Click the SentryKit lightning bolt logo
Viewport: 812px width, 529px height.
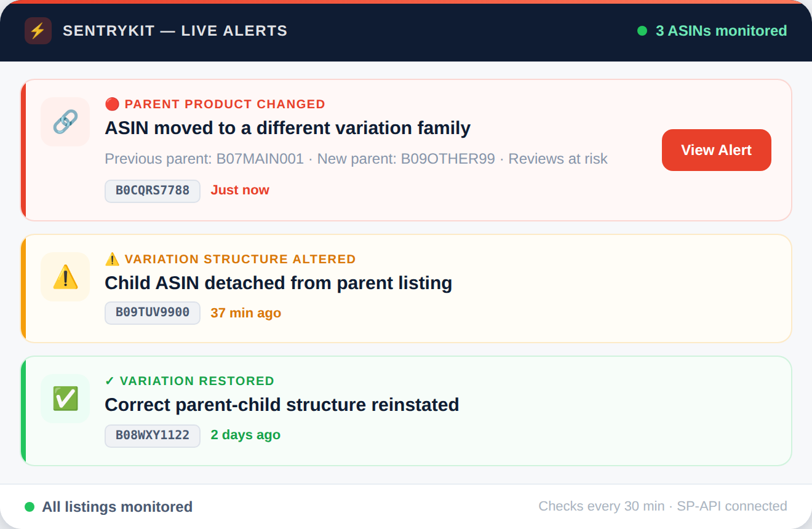(38, 31)
